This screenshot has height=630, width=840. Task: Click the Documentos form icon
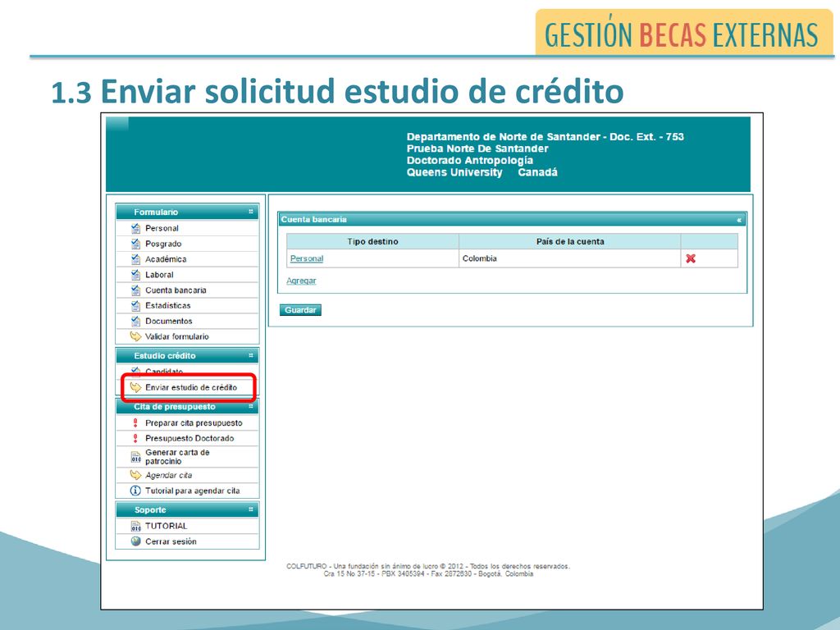click(135, 322)
